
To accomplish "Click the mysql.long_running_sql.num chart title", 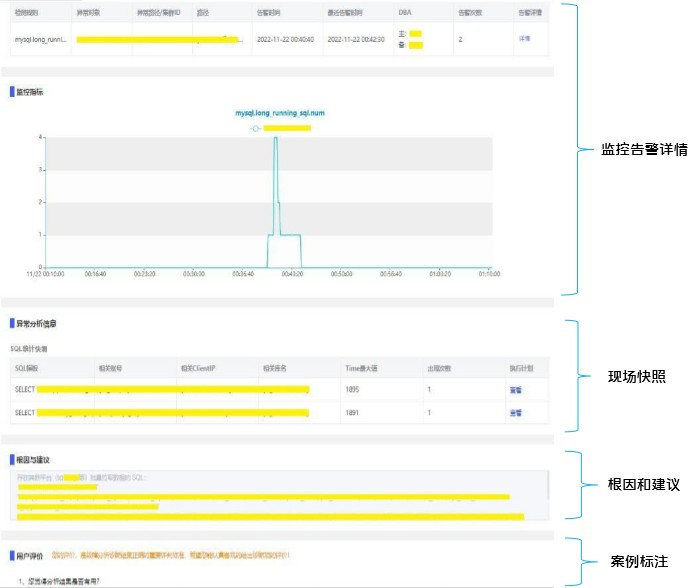I will point(279,113).
